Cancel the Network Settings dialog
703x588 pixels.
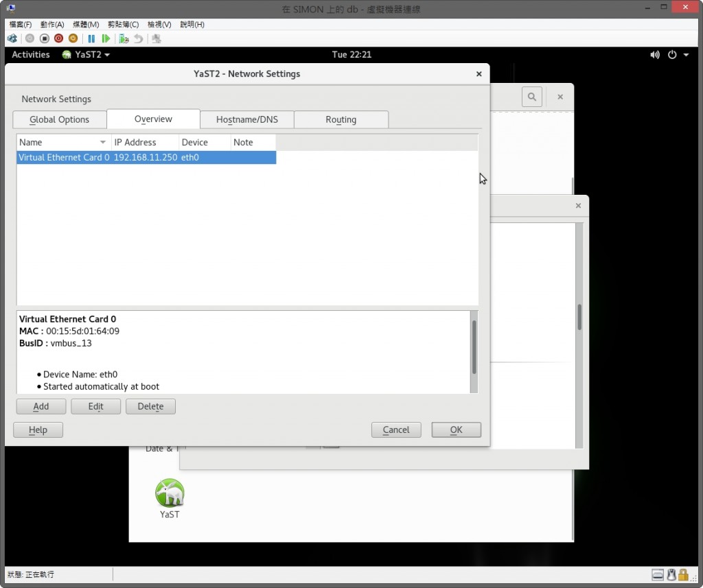click(396, 430)
